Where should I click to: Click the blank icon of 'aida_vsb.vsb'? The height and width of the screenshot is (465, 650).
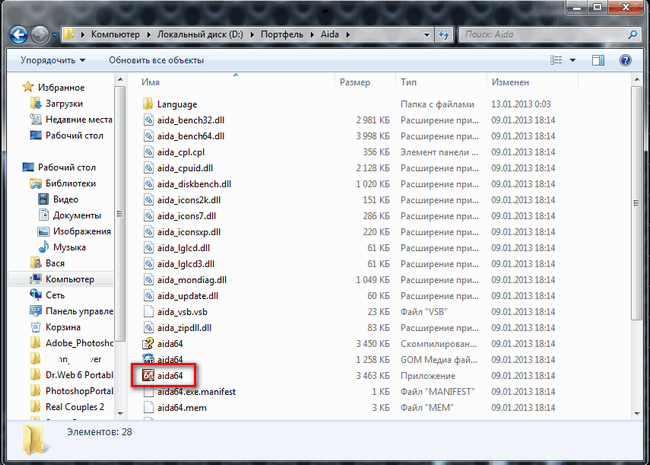[148, 312]
